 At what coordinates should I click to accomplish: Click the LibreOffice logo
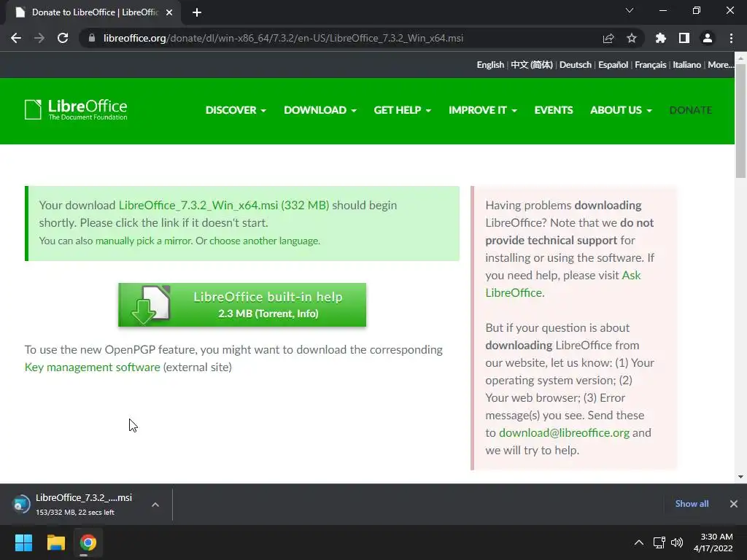point(76,109)
